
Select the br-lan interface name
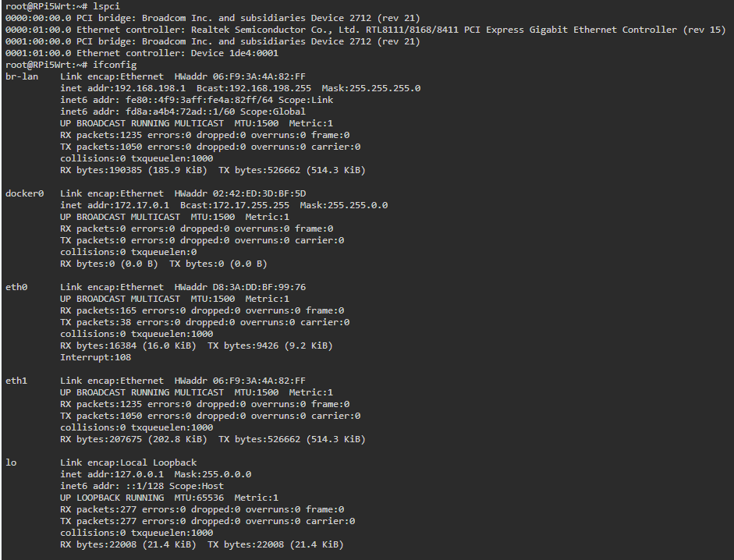pos(22,76)
